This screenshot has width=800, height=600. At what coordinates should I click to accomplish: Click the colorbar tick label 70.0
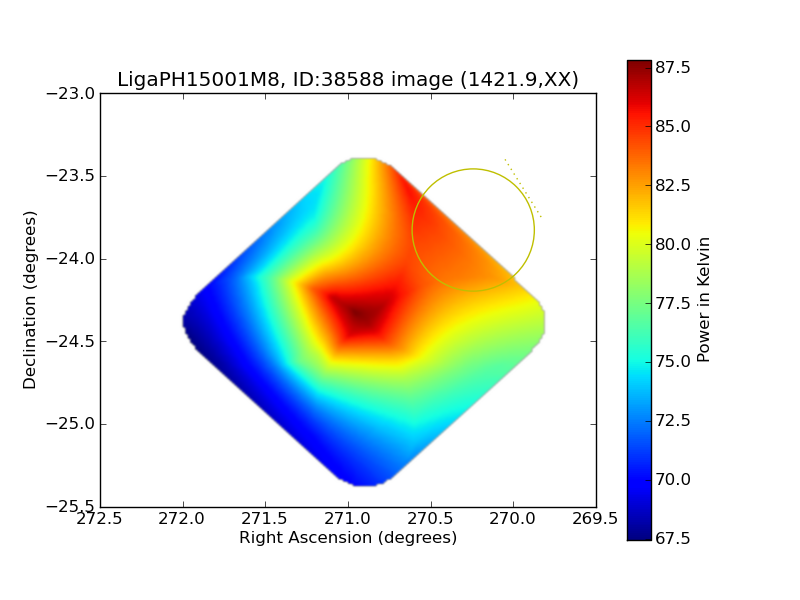(x=672, y=480)
